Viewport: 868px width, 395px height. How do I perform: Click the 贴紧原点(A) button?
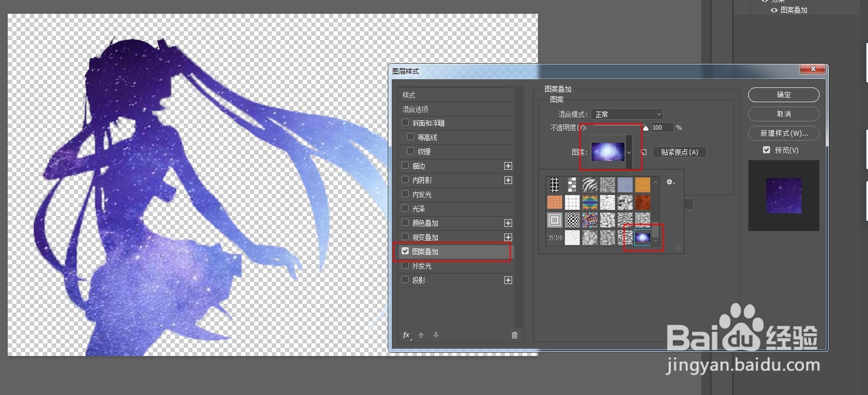click(x=679, y=152)
